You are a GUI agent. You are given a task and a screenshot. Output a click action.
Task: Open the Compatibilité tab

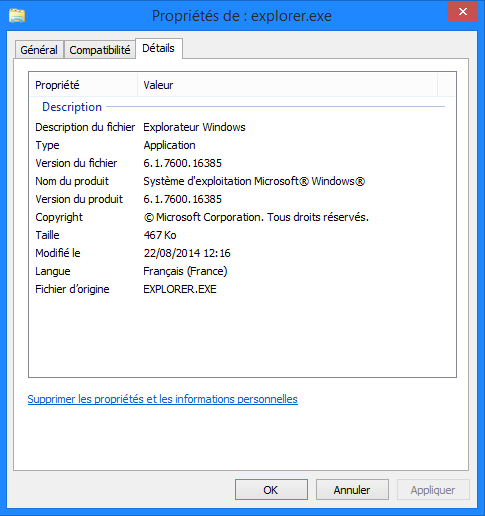point(100,50)
